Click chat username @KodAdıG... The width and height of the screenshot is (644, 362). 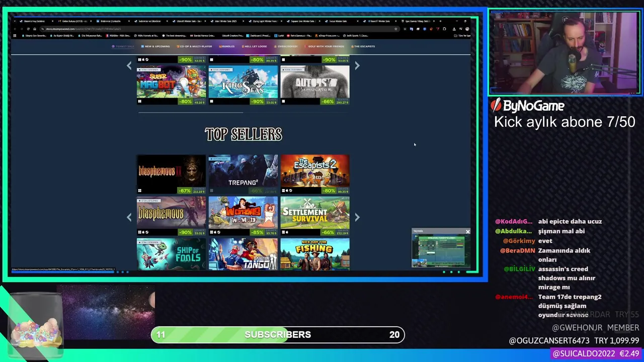(x=514, y=221)
